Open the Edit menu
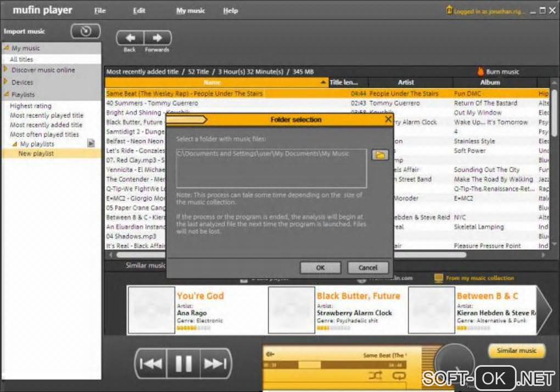560x392 pixels. [x=139, y=11]
